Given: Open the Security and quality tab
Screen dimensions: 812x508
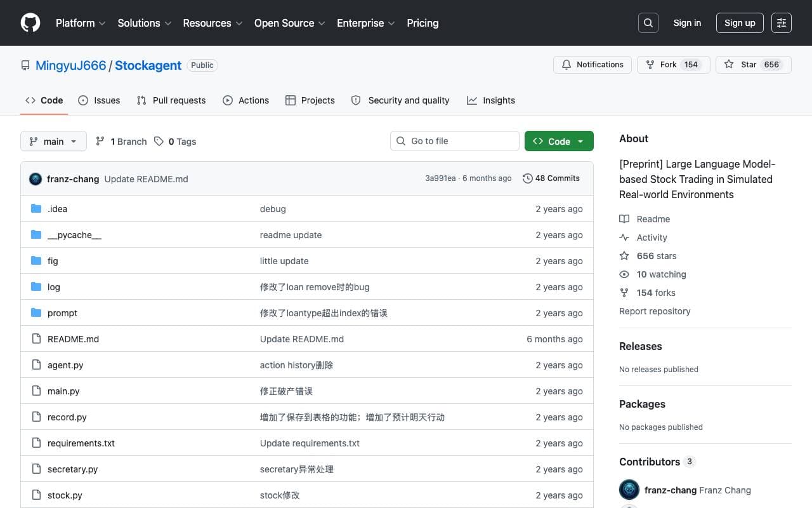Looking at the screenshot, I should point(400,100).
